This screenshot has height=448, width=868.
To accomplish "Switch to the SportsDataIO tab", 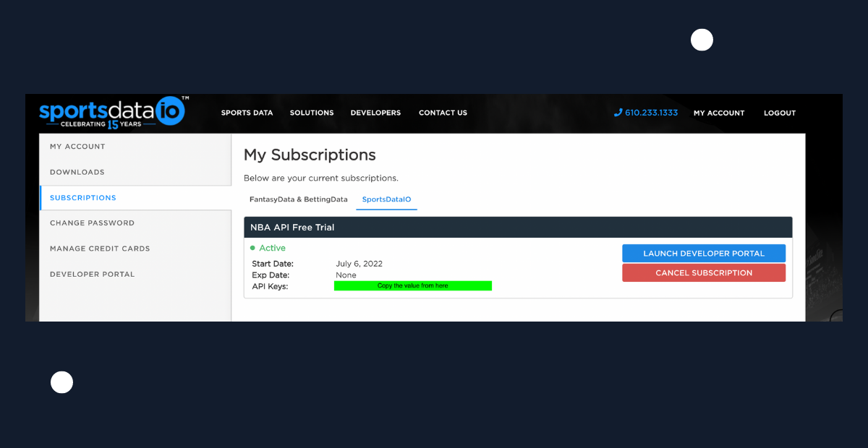I will click(387, 199).
